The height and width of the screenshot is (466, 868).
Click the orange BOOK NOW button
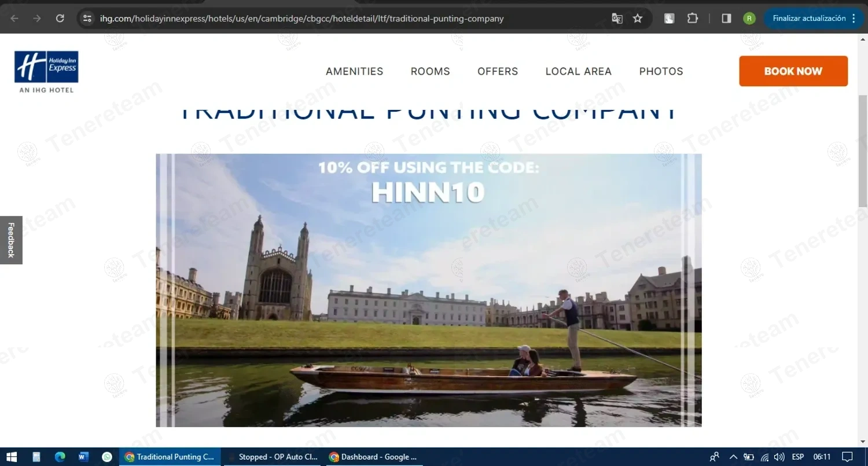coord(793,71)
